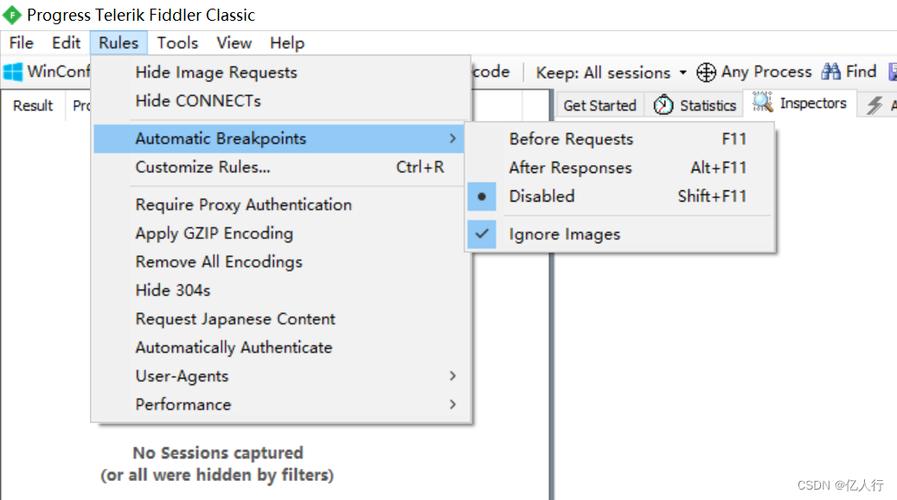Expand Performance submenu

[281, 404]
